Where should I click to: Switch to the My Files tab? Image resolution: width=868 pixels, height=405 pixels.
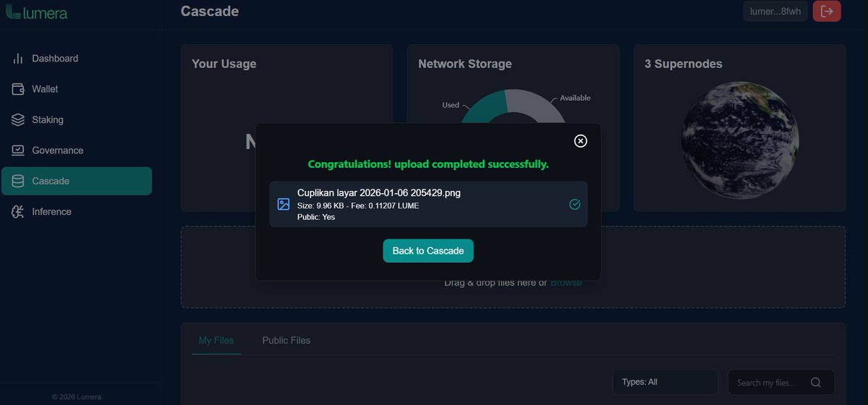[216, 341]
